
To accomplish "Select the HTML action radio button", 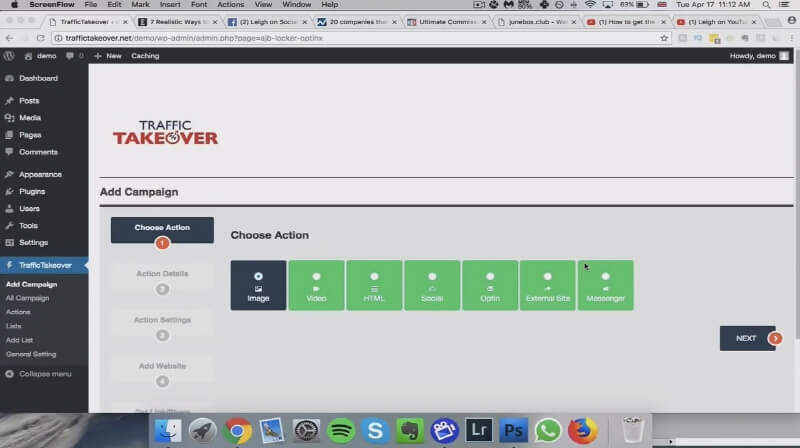I will point(374,276).
